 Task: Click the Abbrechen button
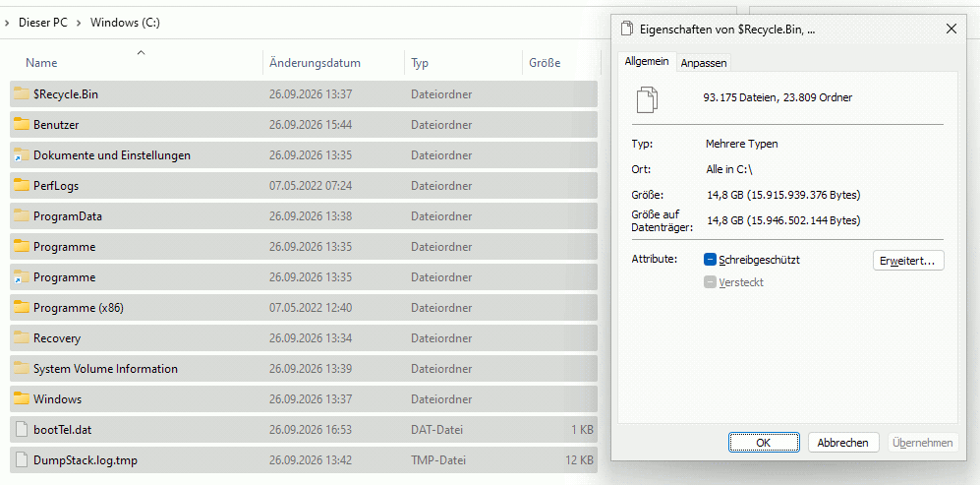[843, 443]
